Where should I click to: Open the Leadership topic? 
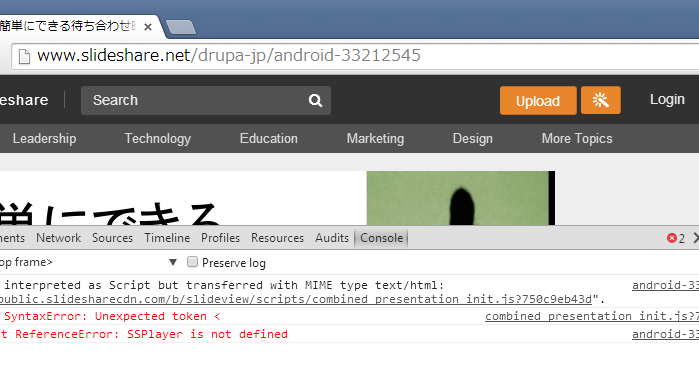(45, 139)
